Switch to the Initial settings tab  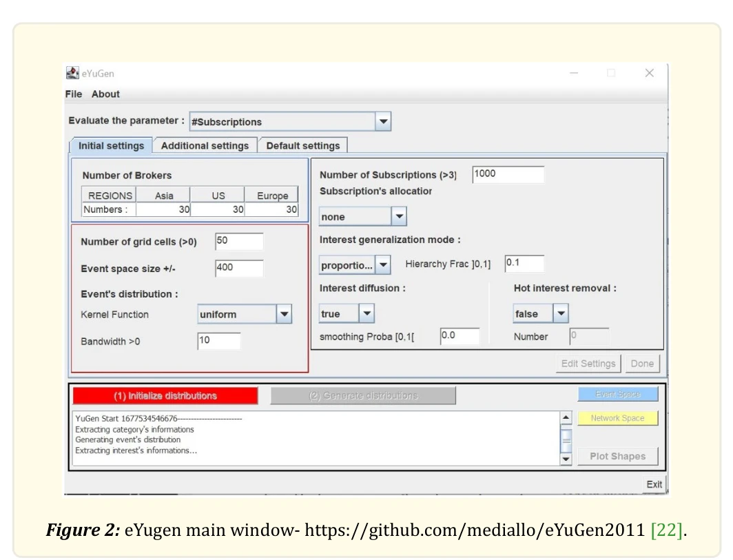tap(112, 145)
